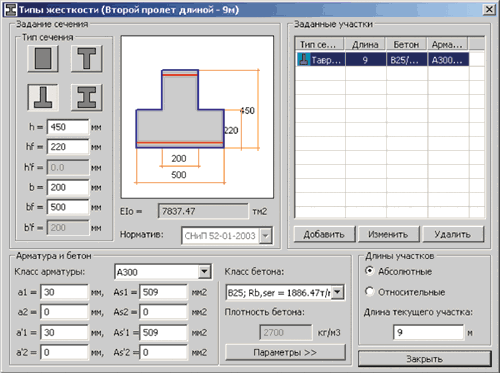This screenshot has height=373, width=500.
Task: Select Абсолютные lengths radio button
Action: [x=369, y=271]
